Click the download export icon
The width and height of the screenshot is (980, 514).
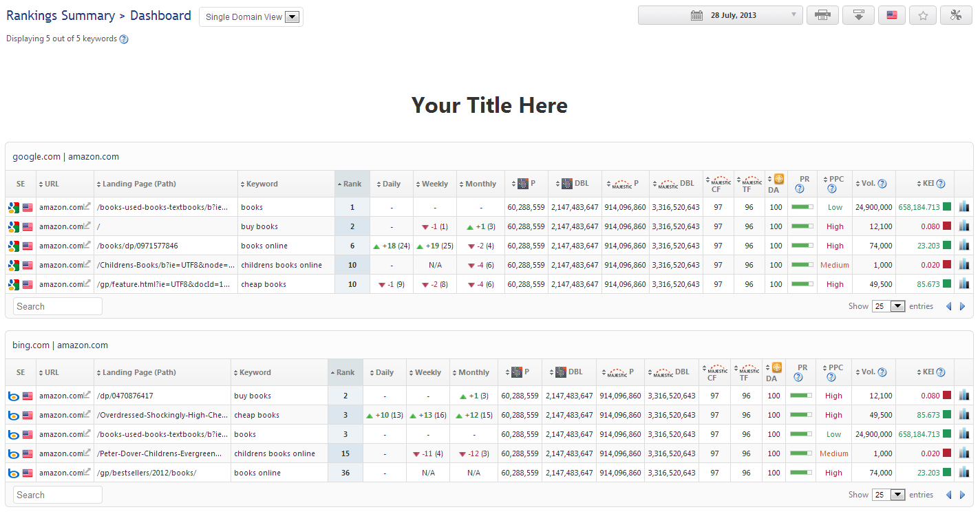[x=858, y=15]
